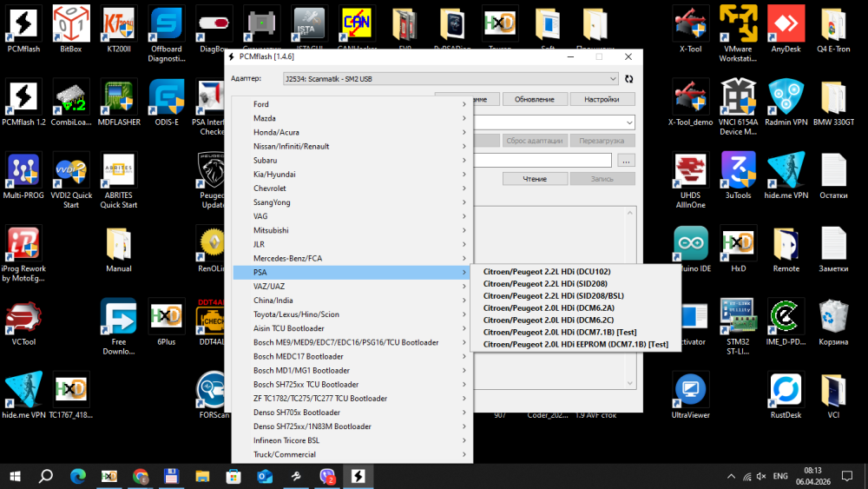Open the PCMflash taskbar button
The height and width of the screenshot is (489, 868).
[358, 476]
